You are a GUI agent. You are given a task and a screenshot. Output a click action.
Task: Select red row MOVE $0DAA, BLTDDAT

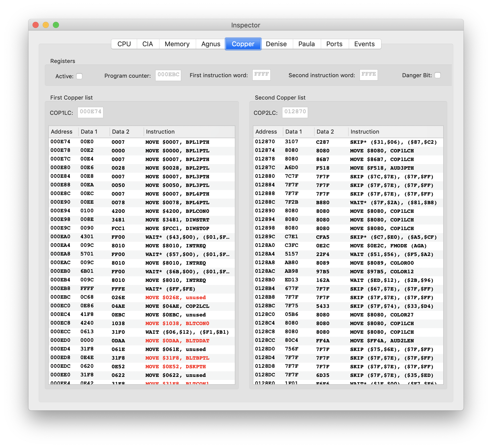pyautogui.click(x=142, y=341)
